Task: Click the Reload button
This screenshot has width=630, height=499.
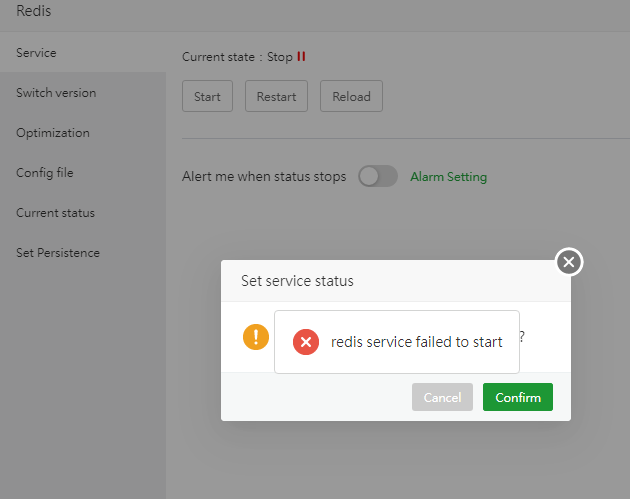Action: coord(351,97)
